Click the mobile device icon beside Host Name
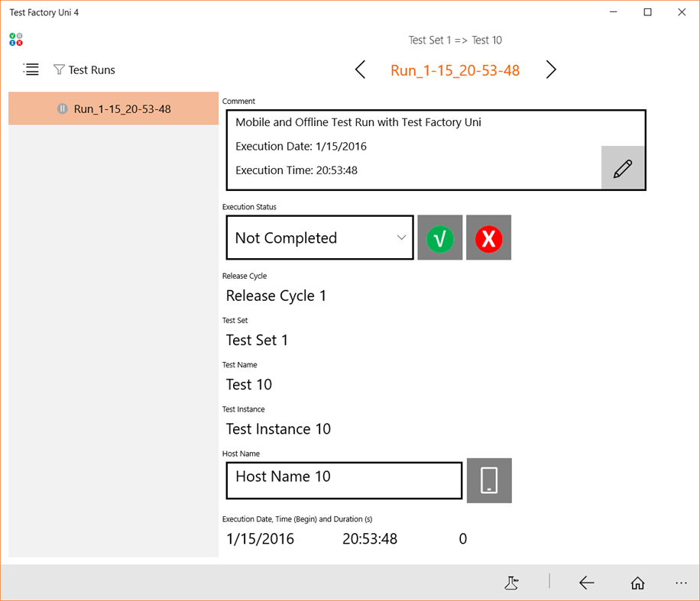Viewport: 700px width, 601px height. click(x=489, y=480)
